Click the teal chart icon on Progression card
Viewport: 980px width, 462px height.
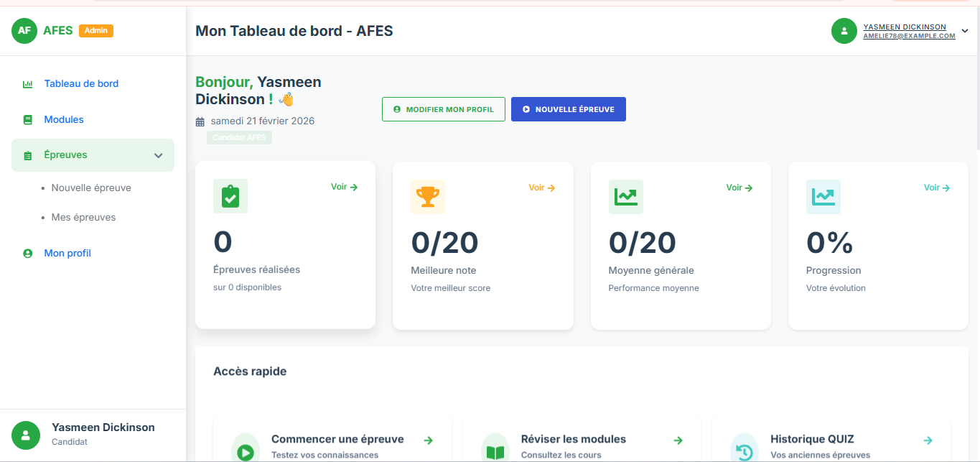(823, 196)
